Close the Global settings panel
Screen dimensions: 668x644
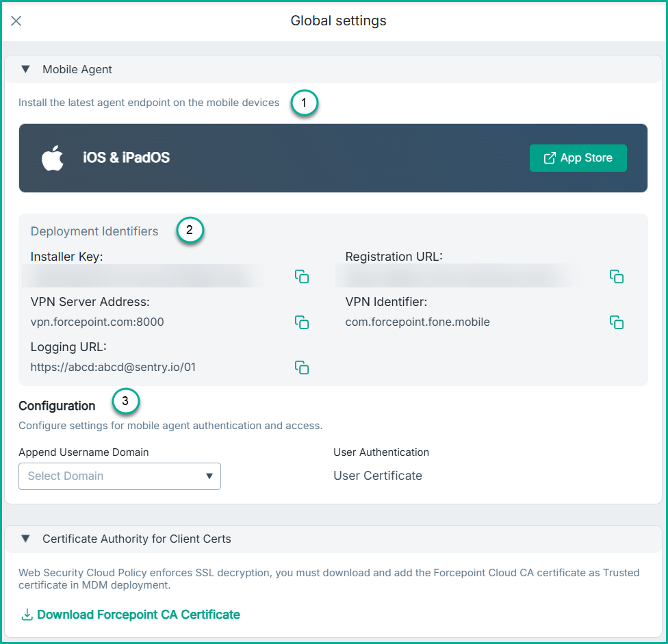[16, 21]
